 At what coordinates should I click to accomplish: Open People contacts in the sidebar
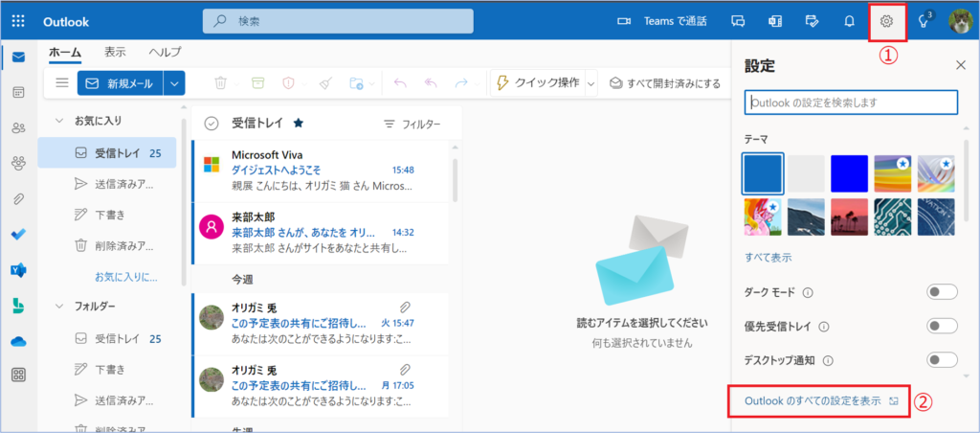point(18,127)
